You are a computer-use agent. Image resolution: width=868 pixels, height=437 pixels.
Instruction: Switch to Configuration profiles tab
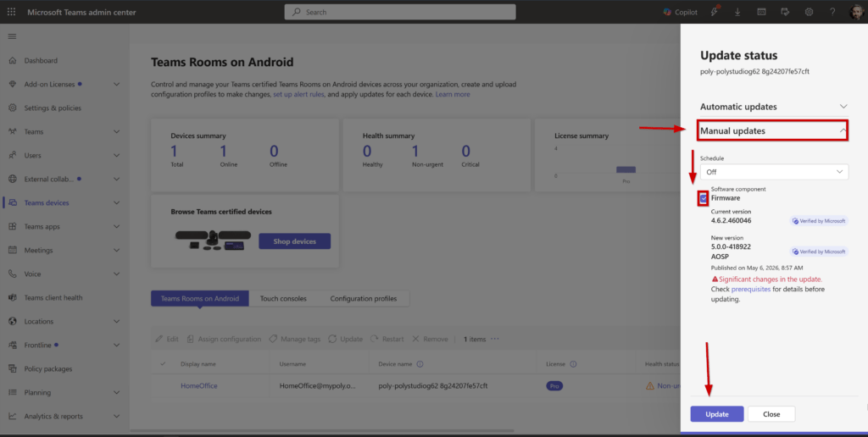[x=363, y=298]
